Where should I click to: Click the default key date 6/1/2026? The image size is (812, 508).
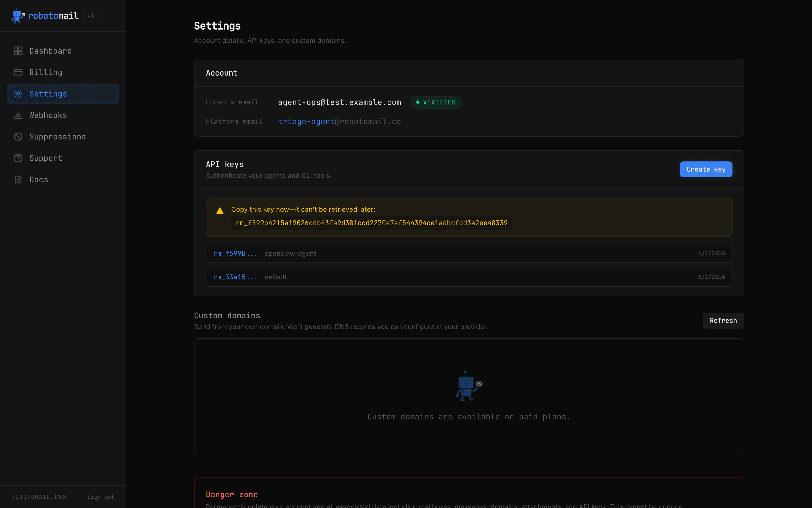pyautogui.click(x=711, y=277)
